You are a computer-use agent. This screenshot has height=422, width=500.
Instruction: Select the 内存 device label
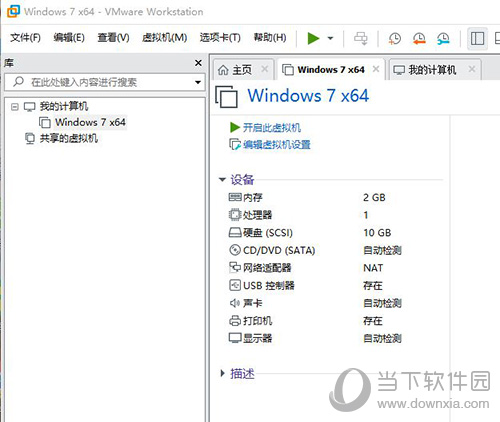coord(253,197)
